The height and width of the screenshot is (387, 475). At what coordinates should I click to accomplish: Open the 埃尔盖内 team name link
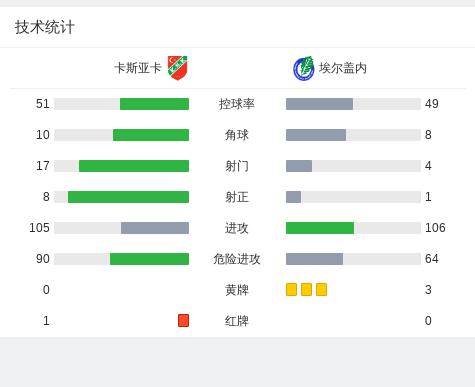tap(343, 68)
